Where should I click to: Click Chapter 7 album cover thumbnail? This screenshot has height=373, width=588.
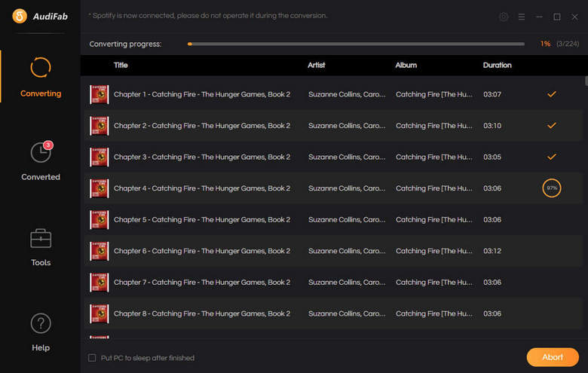[99, 283]
